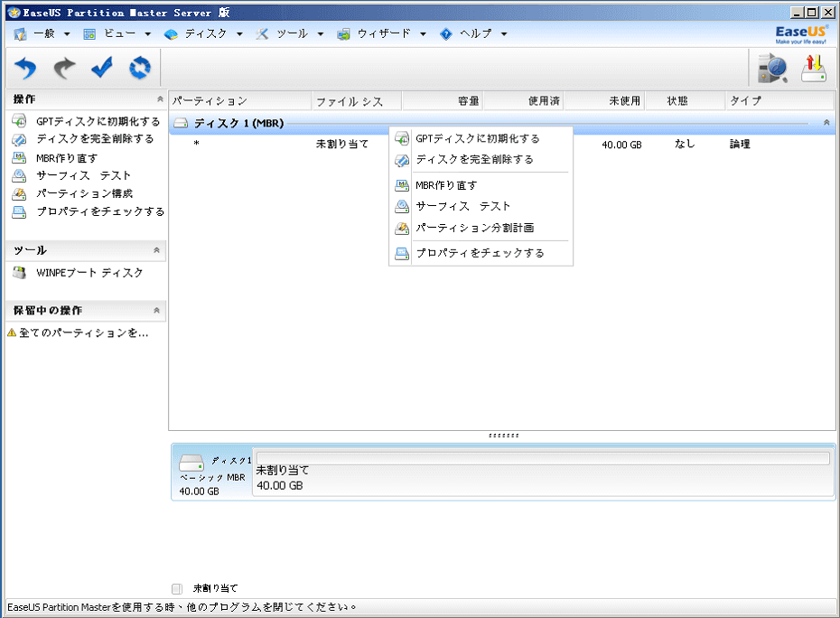840x618 pixels.
Task: Click the 論理 type cell
Action: coord(740,144)
